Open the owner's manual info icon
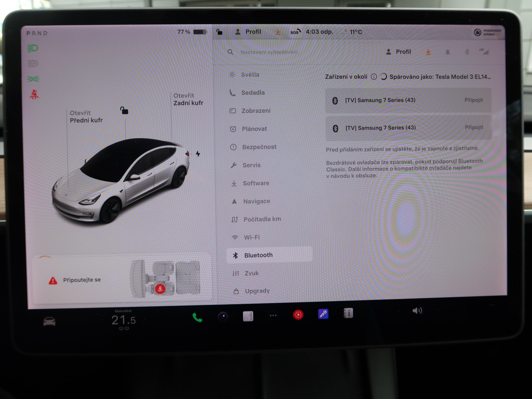This screenshot has height=399, width=532. pyautogui.click(x=348, y=313)
